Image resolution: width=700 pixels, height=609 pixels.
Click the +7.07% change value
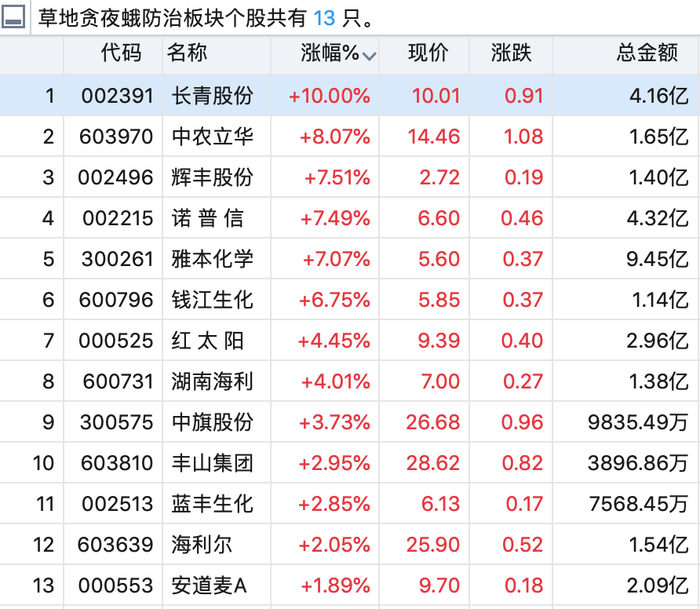click(337, 259)
